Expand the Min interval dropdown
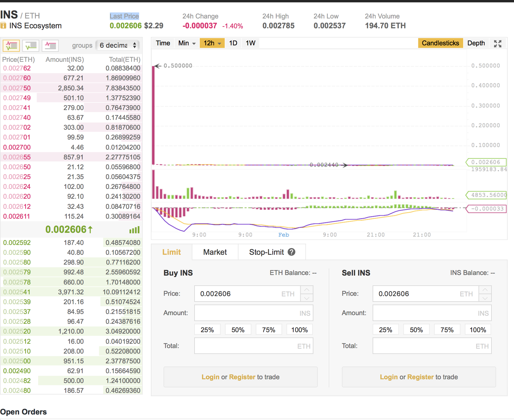The height and width of the screenshot is (420, 514). point(187,43)
